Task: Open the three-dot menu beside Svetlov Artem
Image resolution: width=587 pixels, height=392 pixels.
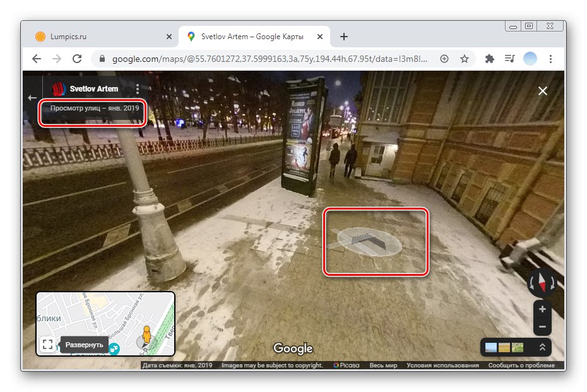Action: pos(138,89)
